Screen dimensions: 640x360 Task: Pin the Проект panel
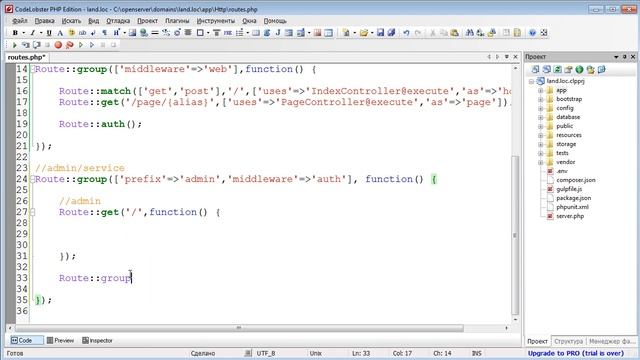624,57
